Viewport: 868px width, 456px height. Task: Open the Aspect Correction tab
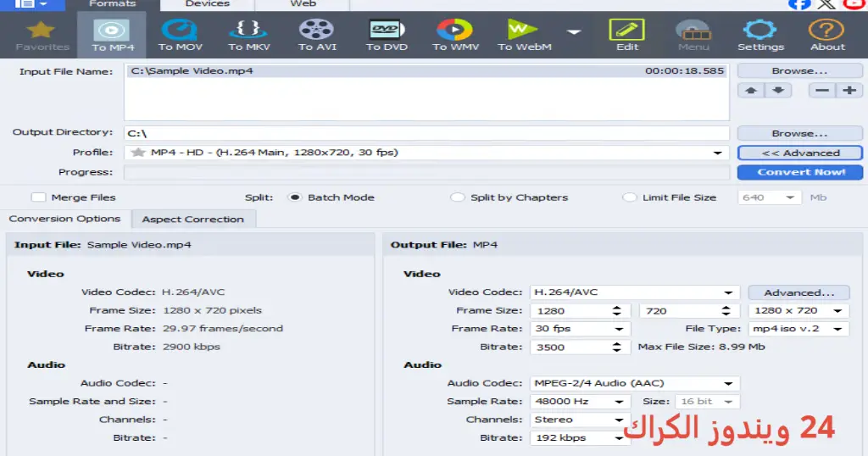click(x=192, y=220)
